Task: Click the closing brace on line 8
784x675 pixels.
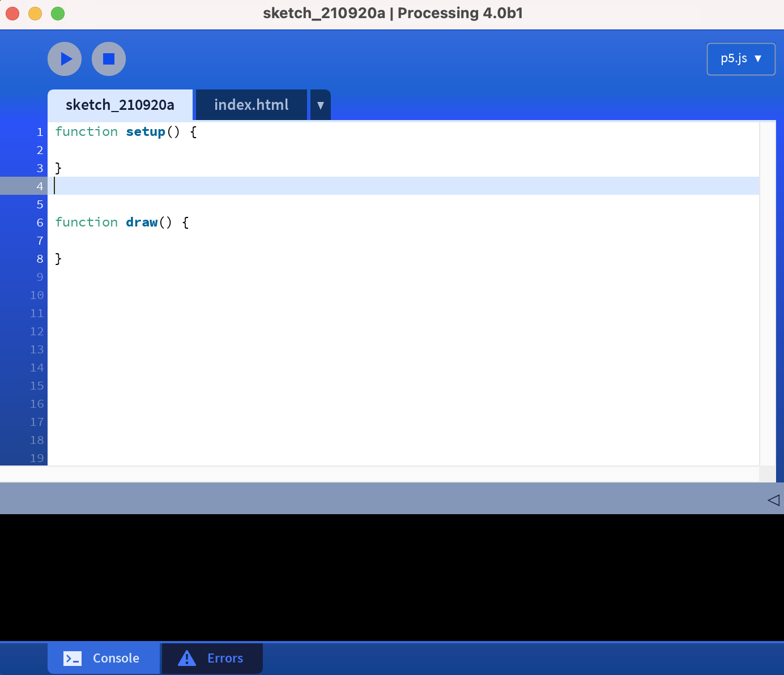Action: pyautogui.click(x=58, y=259)
